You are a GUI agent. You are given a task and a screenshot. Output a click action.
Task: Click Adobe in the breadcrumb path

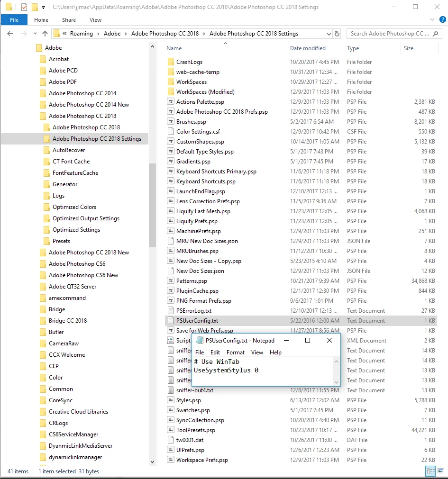coord(112,34)
